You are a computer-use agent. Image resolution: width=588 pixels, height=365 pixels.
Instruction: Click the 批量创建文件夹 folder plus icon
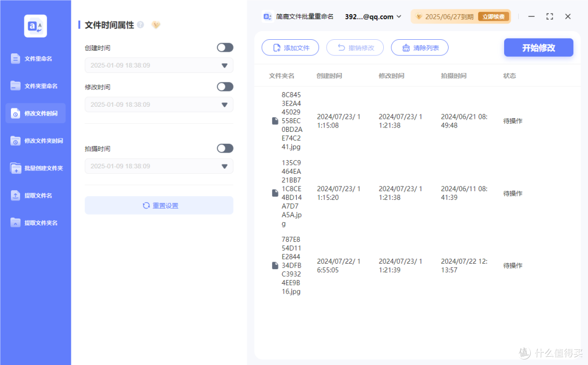(15, 168)
